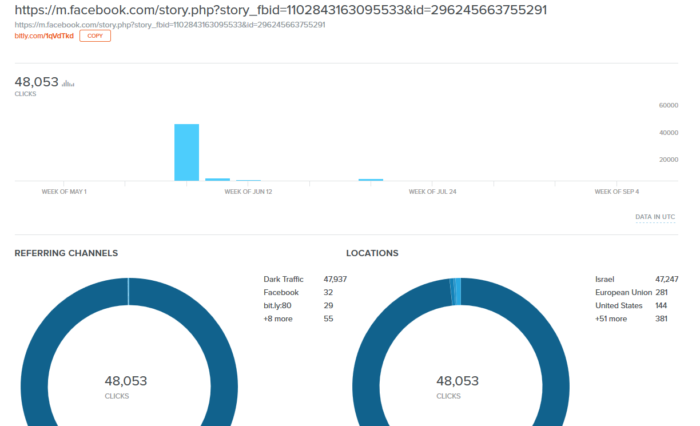
Task: Click the WEEK OF JUL 24 axis label
Action: click(x=433, y=192)
